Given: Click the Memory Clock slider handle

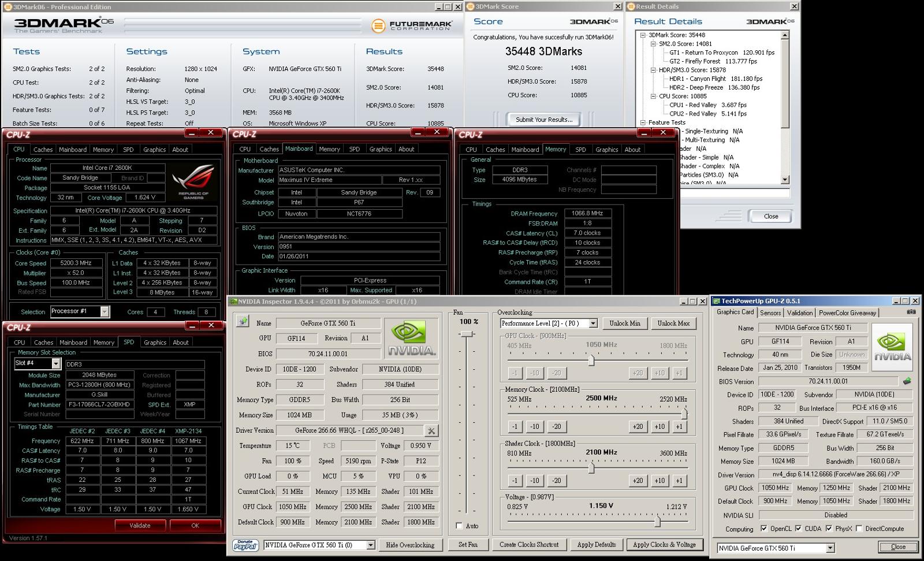Looking at the screenshot, I should [684, 414].
